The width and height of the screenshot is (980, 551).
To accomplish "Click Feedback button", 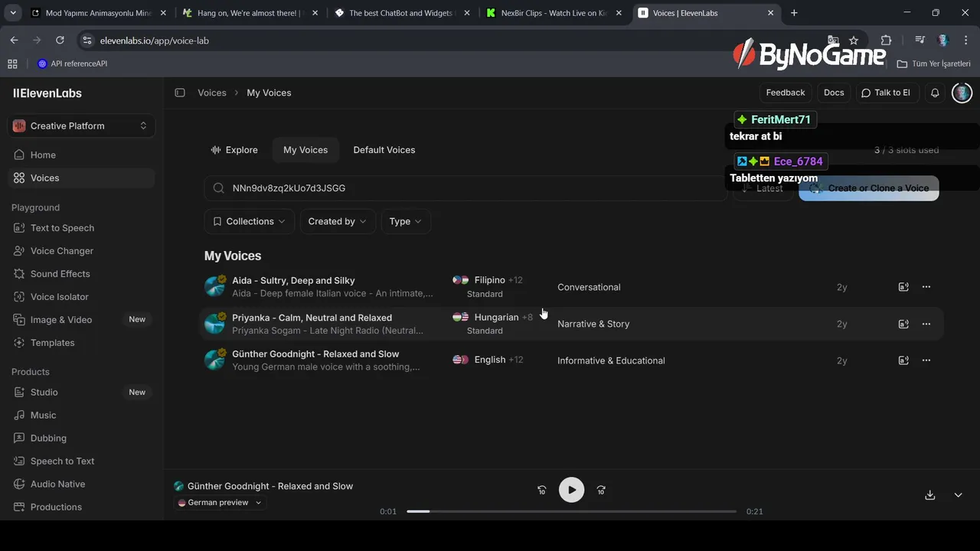I will pos(786,93).
